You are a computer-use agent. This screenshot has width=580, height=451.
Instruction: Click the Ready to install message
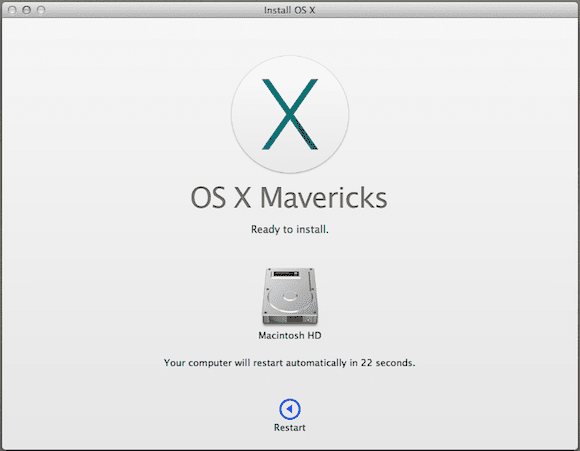tap(290, 229)
